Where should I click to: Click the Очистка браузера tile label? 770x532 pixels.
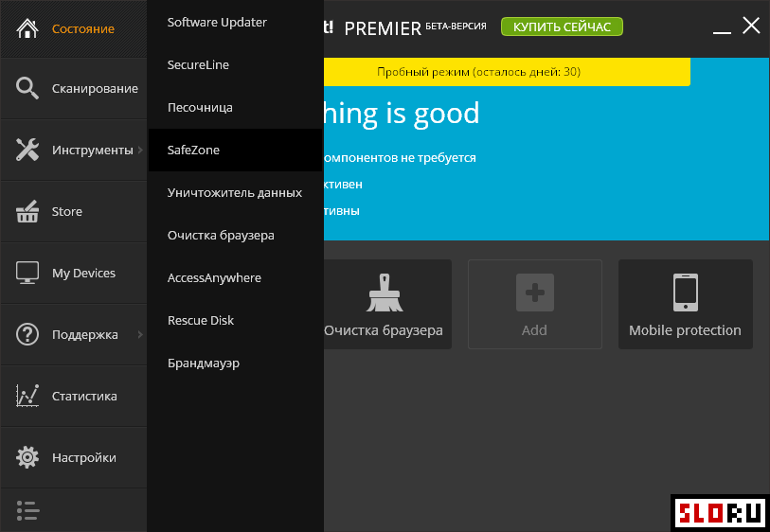(384, 330)
